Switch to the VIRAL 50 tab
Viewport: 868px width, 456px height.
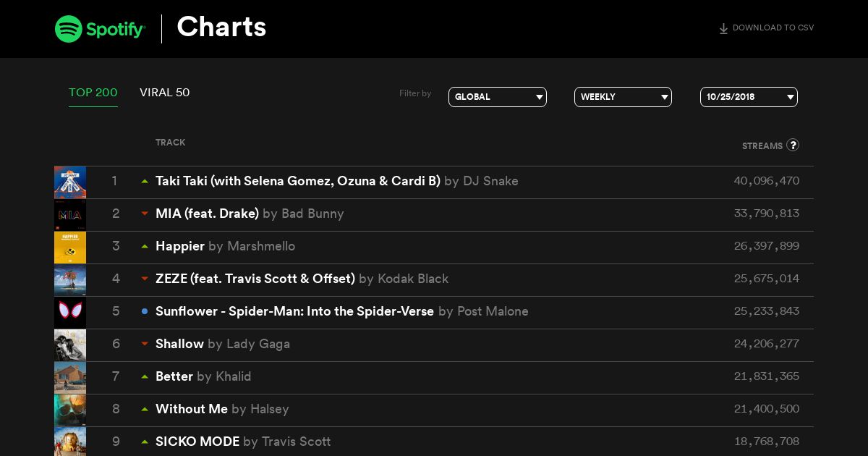click(x=165, y=93)
